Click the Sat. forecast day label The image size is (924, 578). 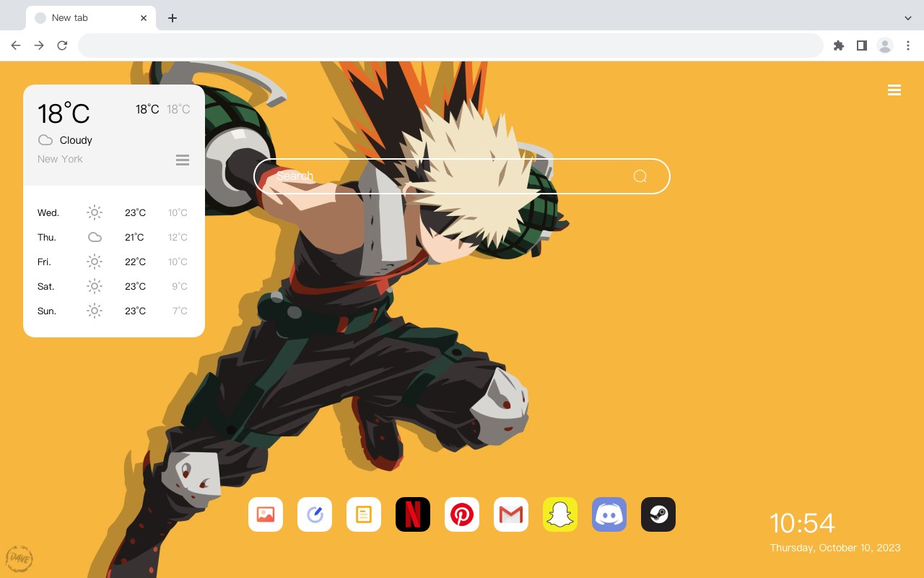pos(46,286)
